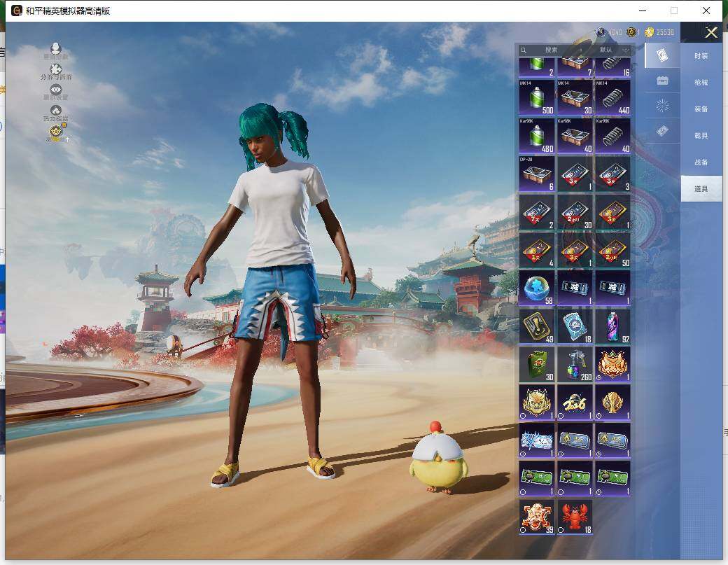This screenshot has height=565, width=728.
Task: Select the card sub-category icon
Action: coord(662,55)
